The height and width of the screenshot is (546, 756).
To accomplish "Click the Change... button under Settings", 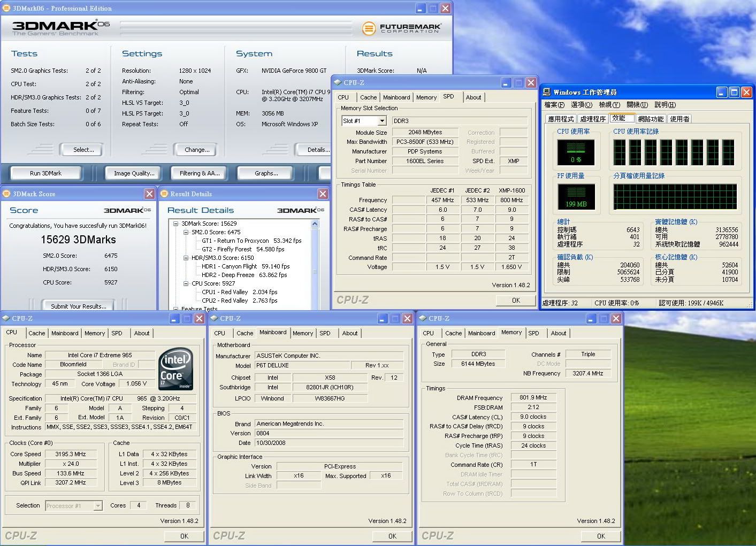I will pos(195,150).
